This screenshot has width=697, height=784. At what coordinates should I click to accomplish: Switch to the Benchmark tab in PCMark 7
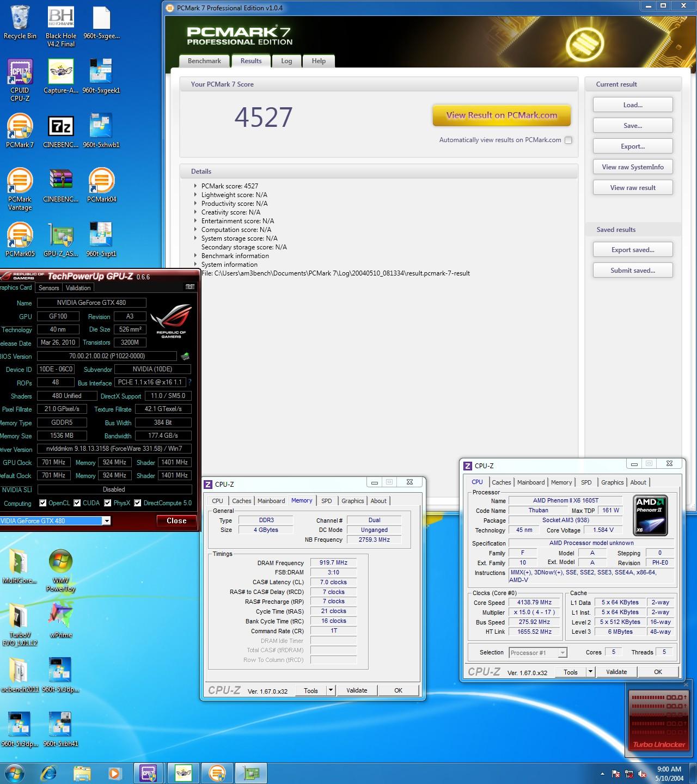[204, 61]
